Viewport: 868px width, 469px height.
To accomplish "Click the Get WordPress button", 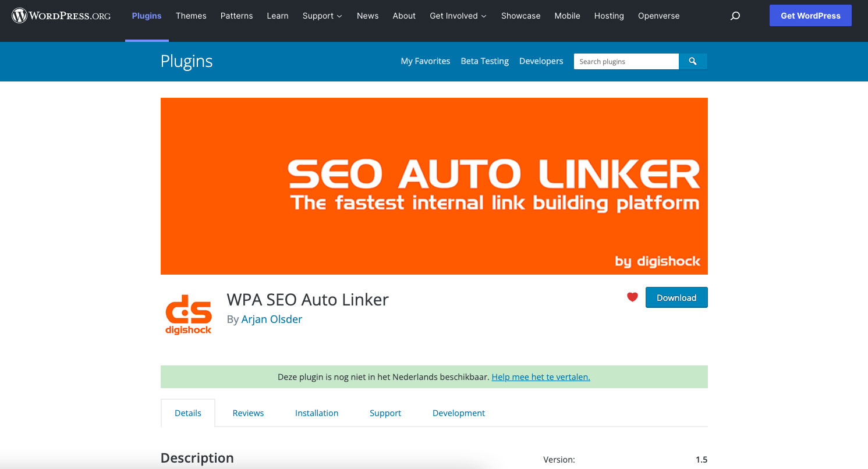I will [x=810, y=16].
